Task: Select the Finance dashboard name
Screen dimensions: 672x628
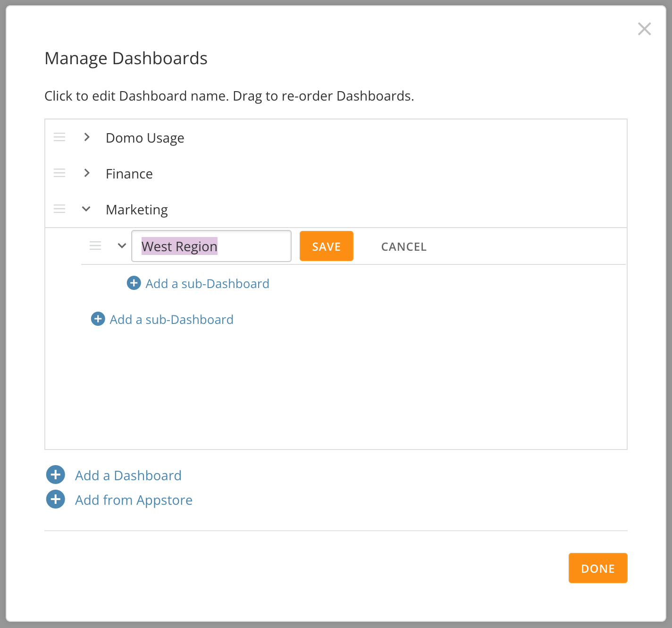Action: 129,174
